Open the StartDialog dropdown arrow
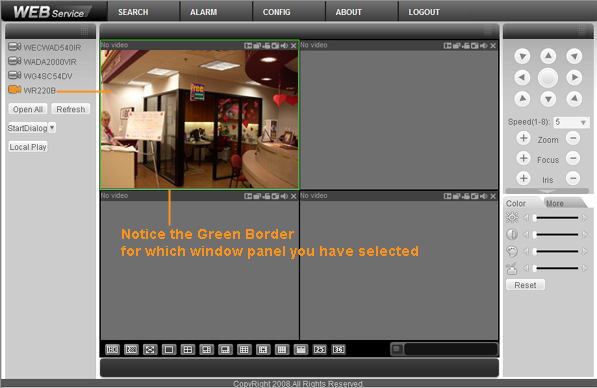The width and height of the screenshot is (597, 388). (x=52, y=128)
